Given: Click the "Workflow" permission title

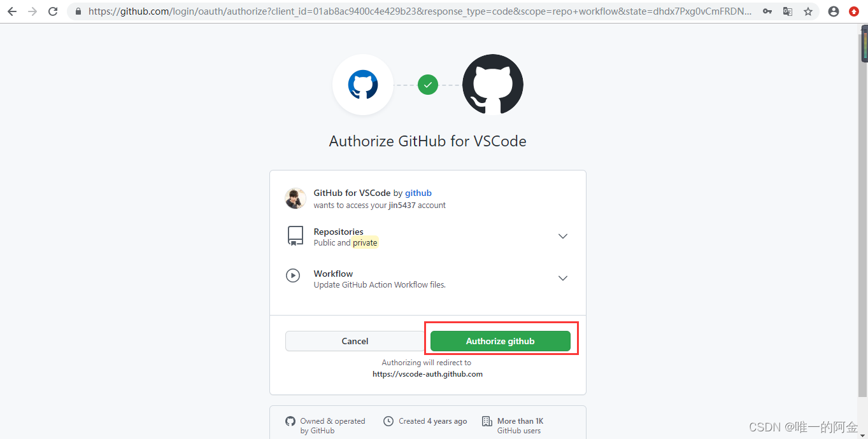Looking at the screenshot, I should [333, 274].
